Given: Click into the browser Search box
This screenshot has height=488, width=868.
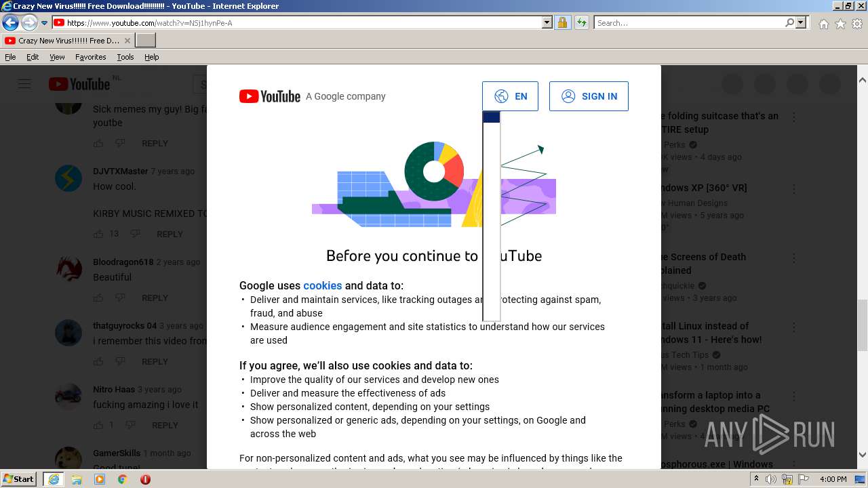Looking at the screenshot, I should click(689, 23).
